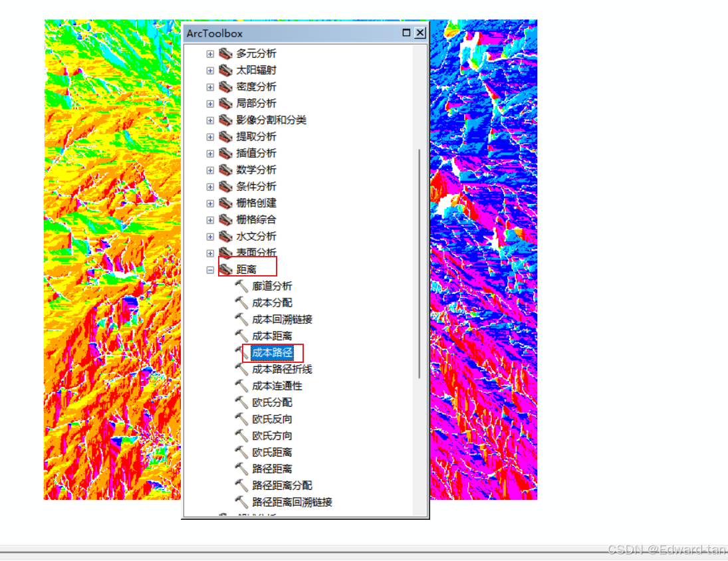Click the hammer icon for 成本分配
728x561 pixels.
pyautogui.click(x=241, y=303)
